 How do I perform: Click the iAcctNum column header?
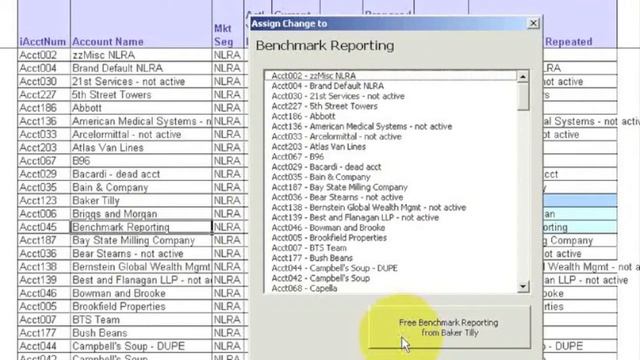click(x=42, y=42)
